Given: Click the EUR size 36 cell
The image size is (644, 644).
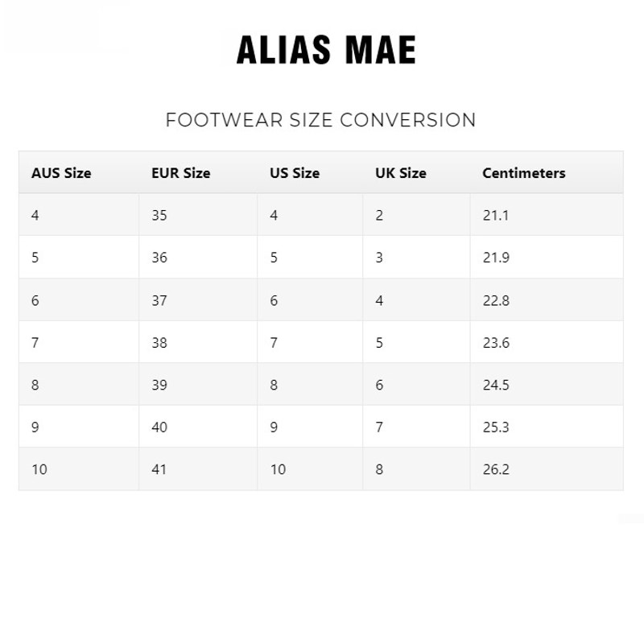Looking at the screenshot, I should pyautogui.click(x=198, y=257).
